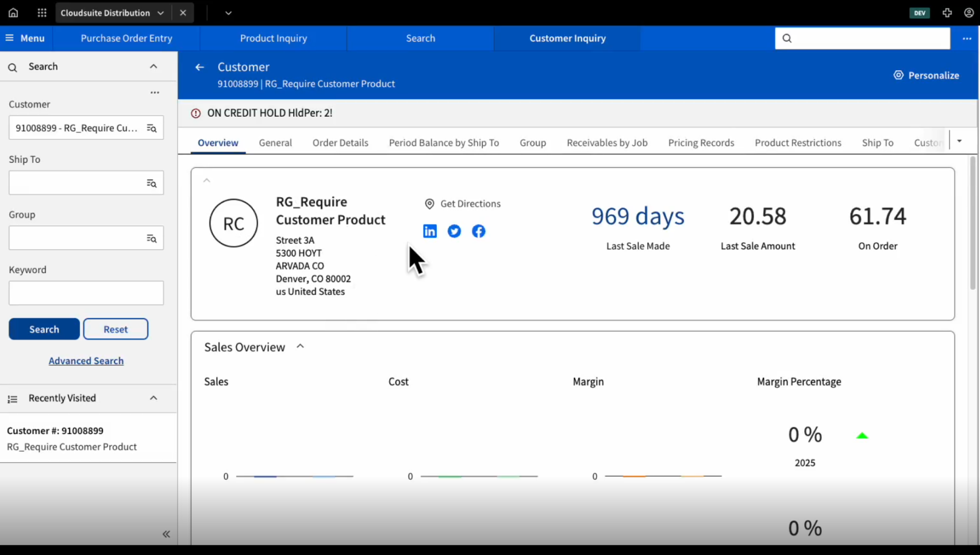Viewport: 980px width, 555px height.
Task: Open Ship To lookup icon
Action: pyautogui.click(x=152, y=183)
